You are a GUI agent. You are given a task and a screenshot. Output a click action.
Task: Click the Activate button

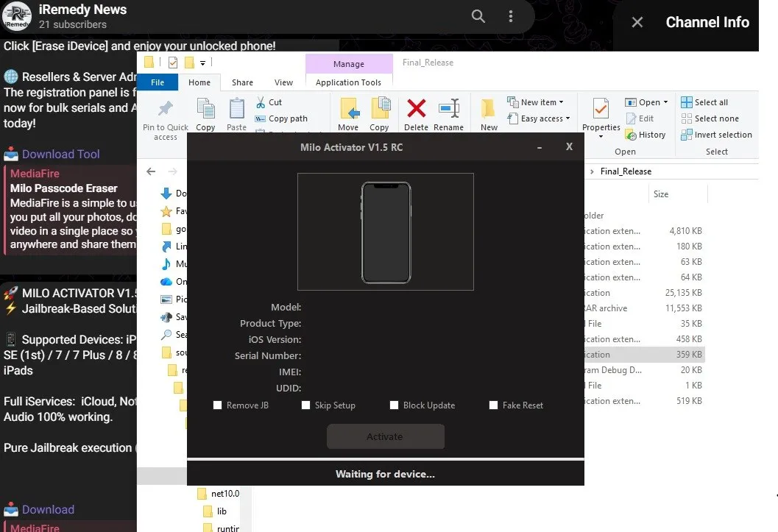pos(385,436)
